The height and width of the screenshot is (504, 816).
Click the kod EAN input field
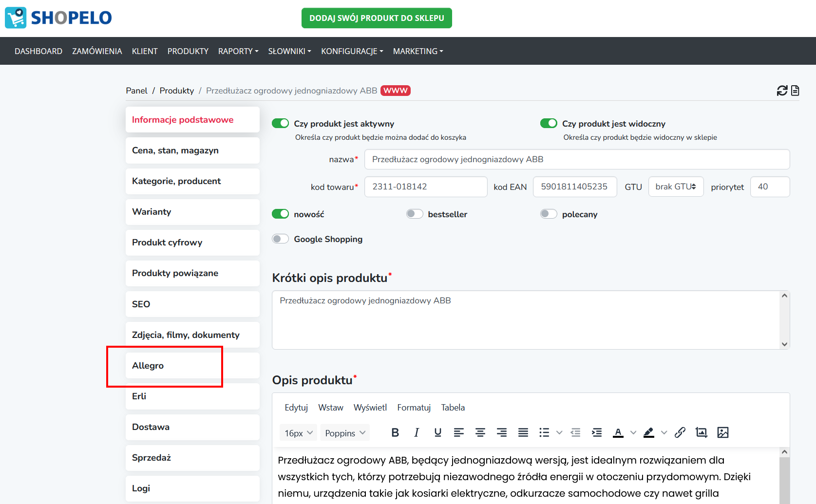pos(575,187)
